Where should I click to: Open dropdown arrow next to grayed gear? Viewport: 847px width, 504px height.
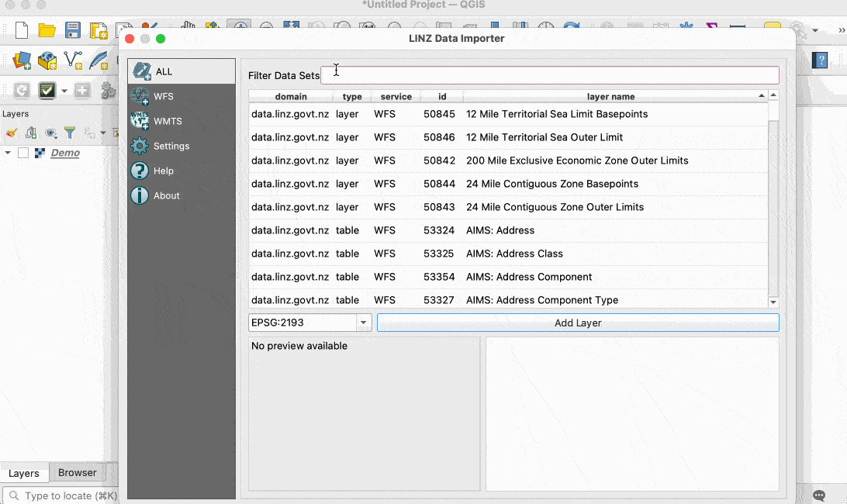(815, 30)
